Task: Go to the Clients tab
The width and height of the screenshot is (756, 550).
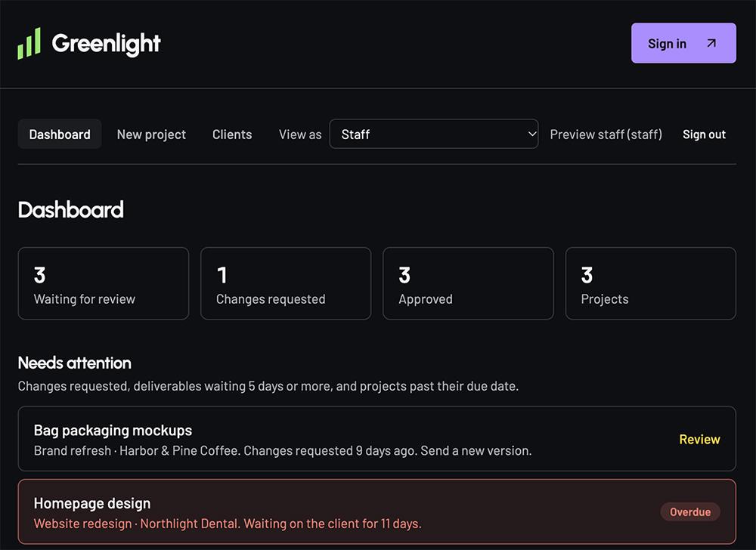Action: tap(232, 134)
